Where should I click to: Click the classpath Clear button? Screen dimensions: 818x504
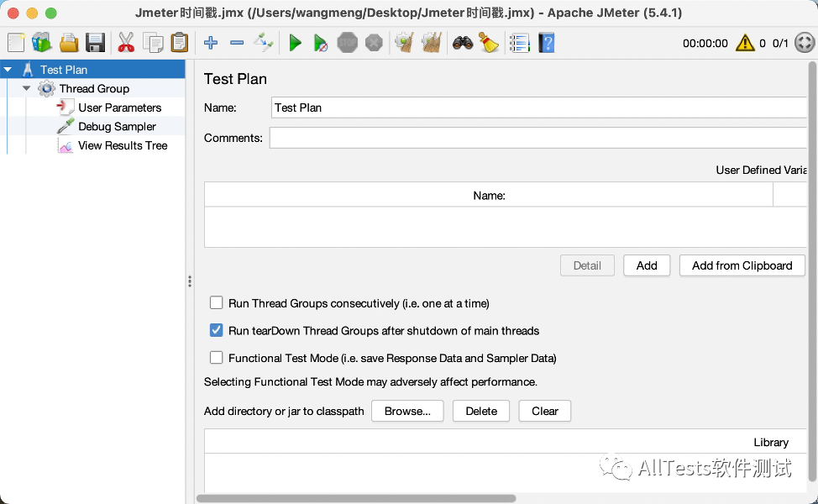(x=545, y=411)
